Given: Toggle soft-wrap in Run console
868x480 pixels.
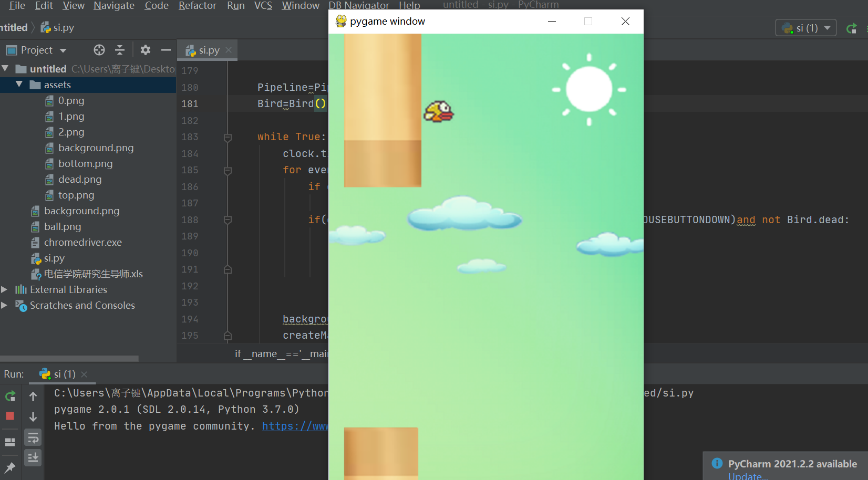Looking at the screenshot, I should click(33, 437).
